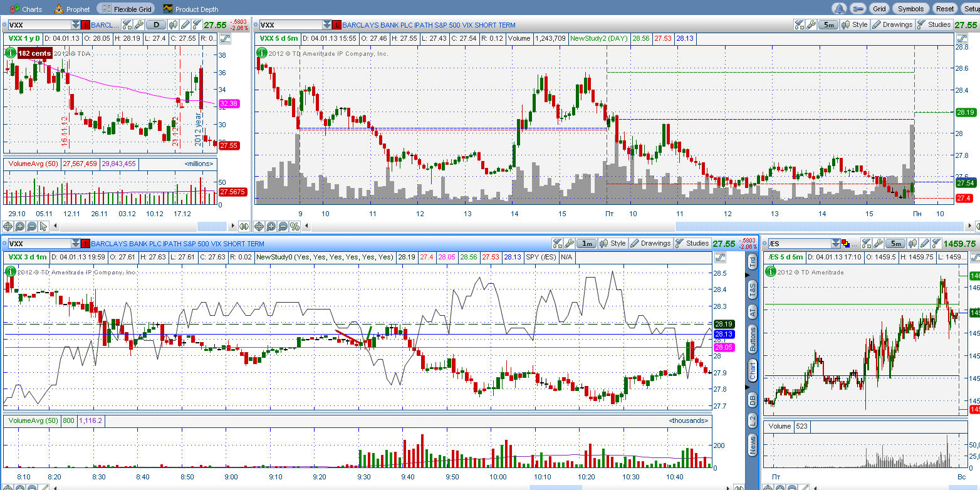Open the Product Depth tab

(x=192, y=9)
